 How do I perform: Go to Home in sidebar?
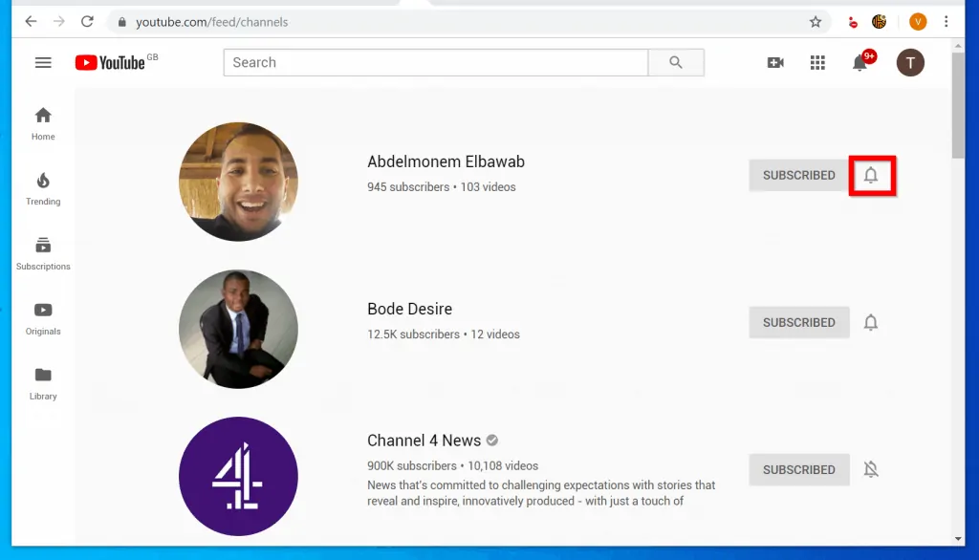tap(43, 123)
